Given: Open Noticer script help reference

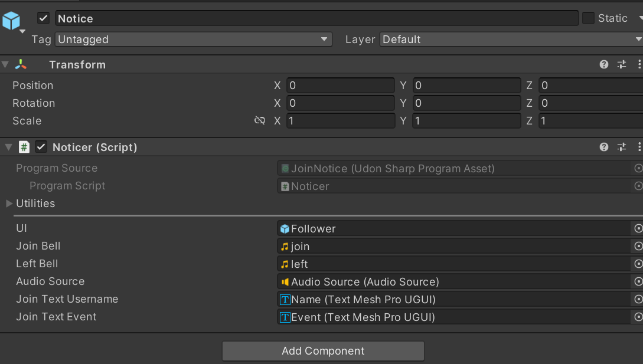Looking at the screenshot, I should click(x=603, y=147).
